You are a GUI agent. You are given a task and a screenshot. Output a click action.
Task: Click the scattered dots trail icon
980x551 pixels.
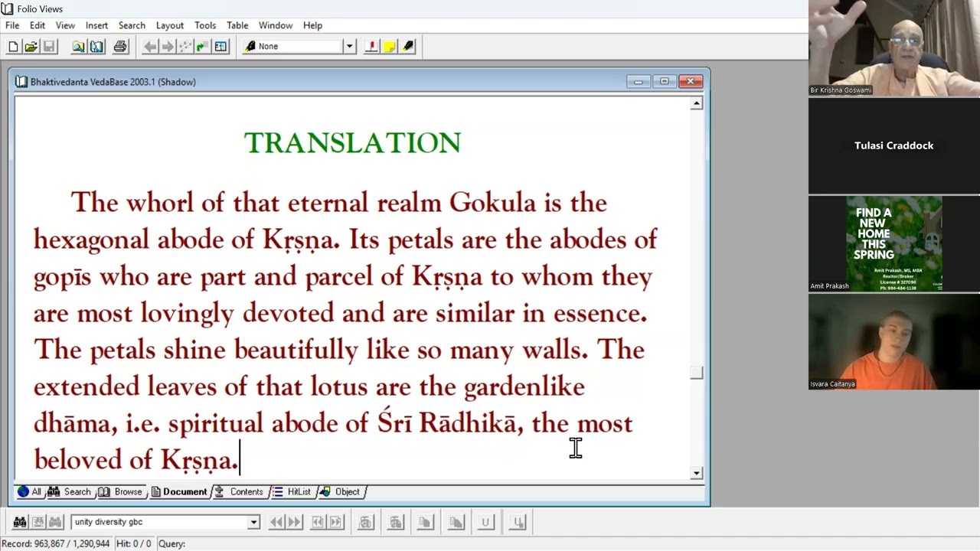pos(185,47)
